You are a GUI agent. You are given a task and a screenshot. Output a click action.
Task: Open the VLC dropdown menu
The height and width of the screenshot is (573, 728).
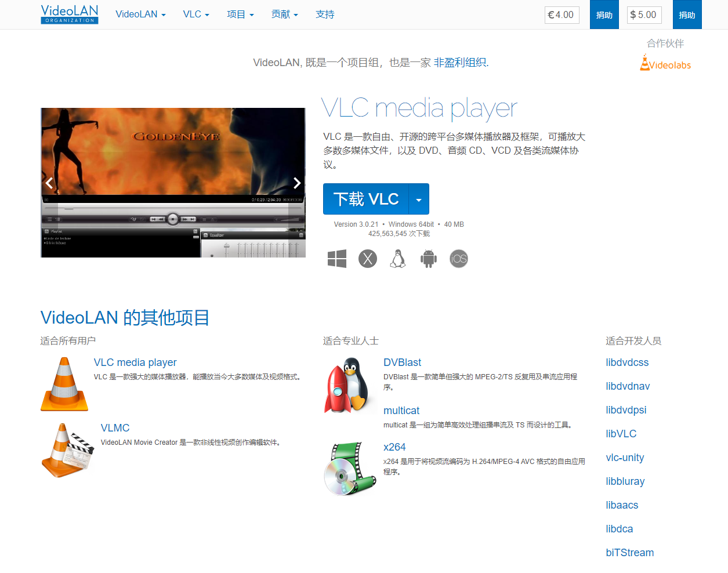pos(196,14)
